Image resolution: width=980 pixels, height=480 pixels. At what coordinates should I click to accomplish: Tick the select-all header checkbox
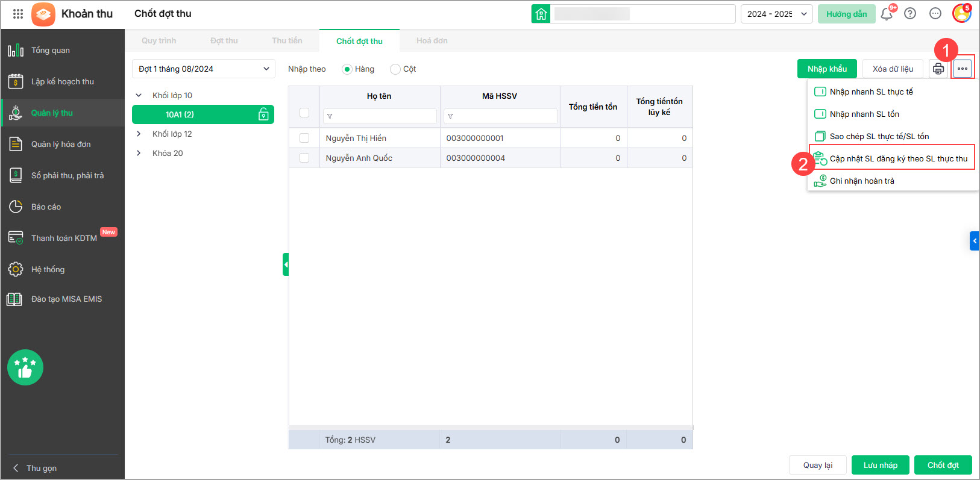click(x=304, y=113)
